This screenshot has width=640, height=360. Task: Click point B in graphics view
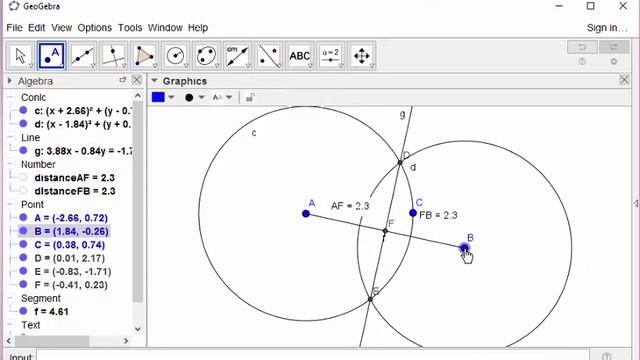pyautogui.click(x=464, y=248)
